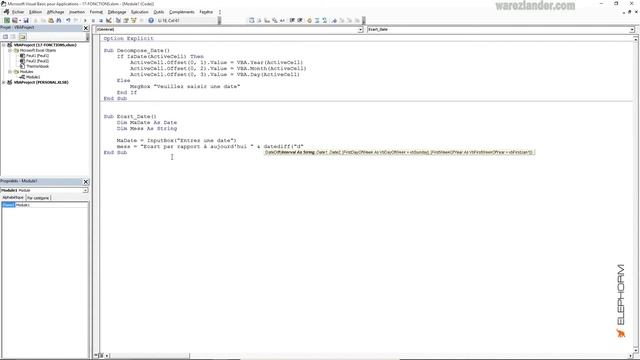
Task: Open the Toolbox toolbar icon
Action: [142, 20]
